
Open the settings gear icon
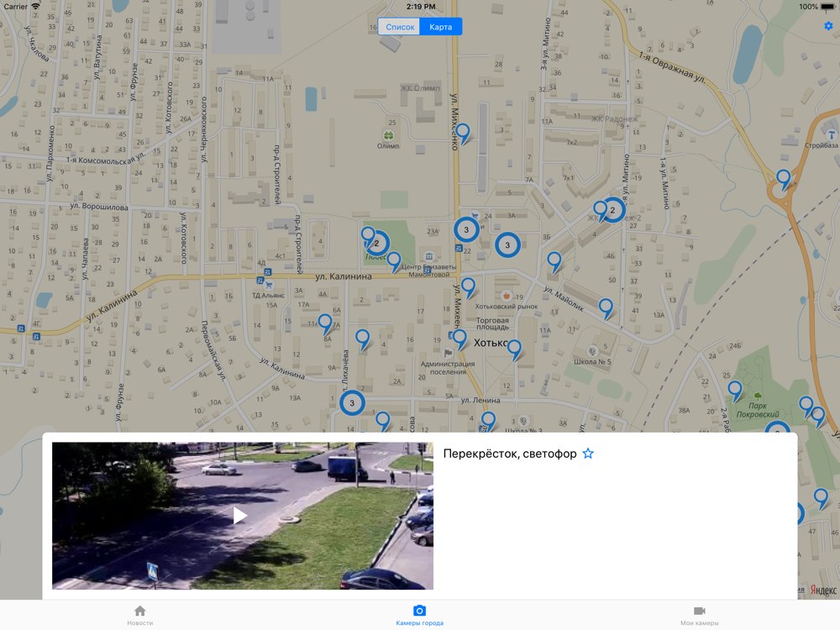pyautogui.click(x=829, y=26)
